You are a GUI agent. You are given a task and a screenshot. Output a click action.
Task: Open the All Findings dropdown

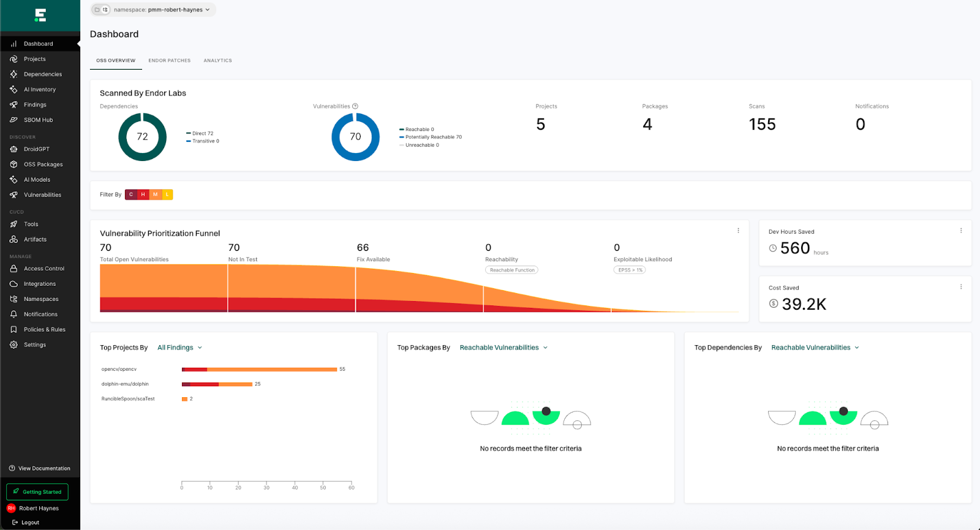[x=179, y=348]
